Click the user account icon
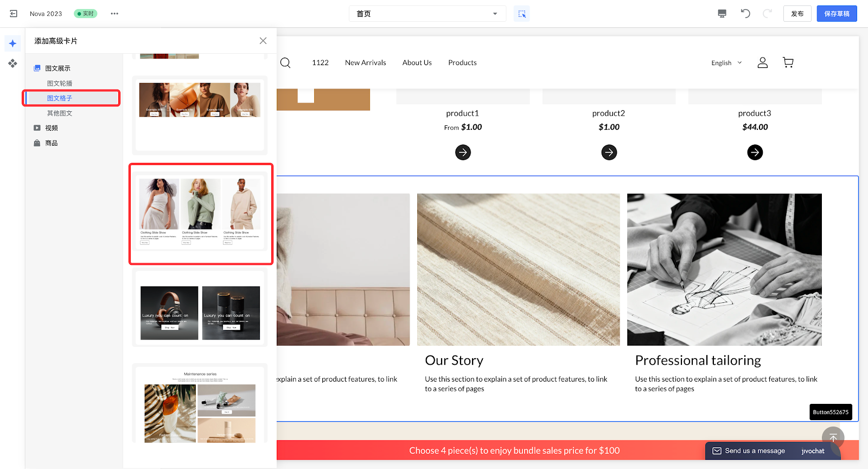 (x=762, y=62)
